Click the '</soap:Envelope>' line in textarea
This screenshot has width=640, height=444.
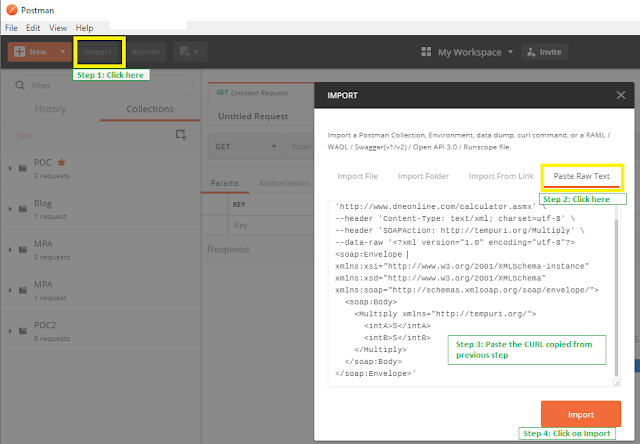coord(375,374)
